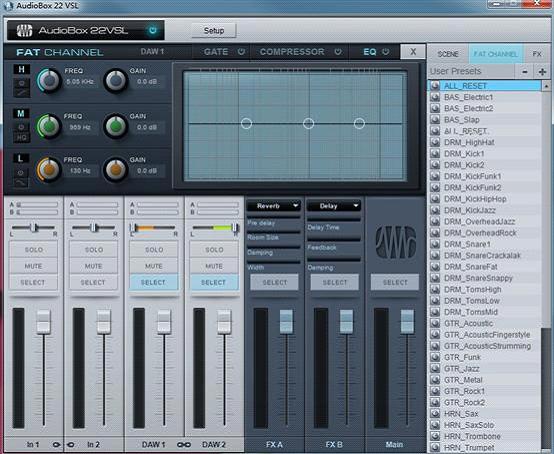Select the FX A channel

(275, 282)
